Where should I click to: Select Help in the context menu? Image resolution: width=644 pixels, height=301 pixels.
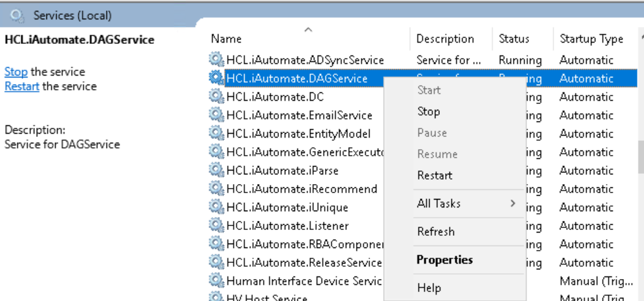pyautogui.click(x=455, y=288)
